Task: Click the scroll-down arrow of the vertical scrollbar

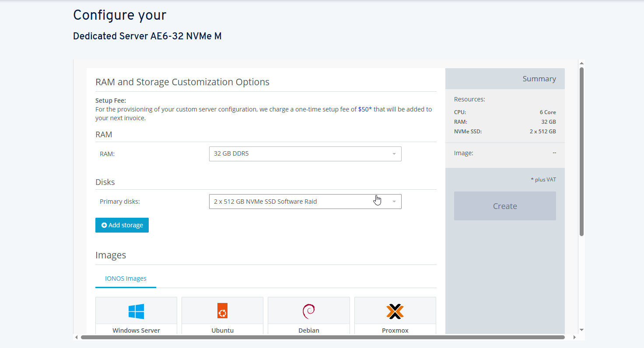Action: pos(581,330)
